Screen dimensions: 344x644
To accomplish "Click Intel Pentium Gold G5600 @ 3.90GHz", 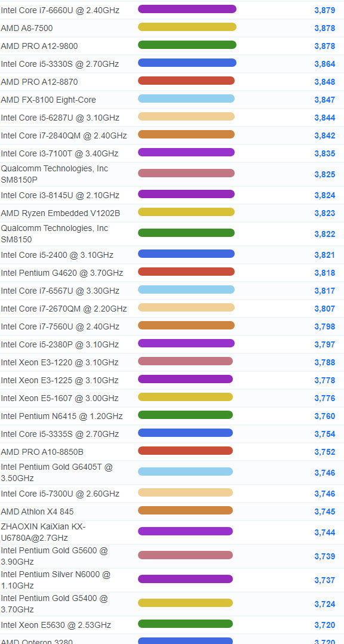I will pyautogui.click(x=54, y=556).
